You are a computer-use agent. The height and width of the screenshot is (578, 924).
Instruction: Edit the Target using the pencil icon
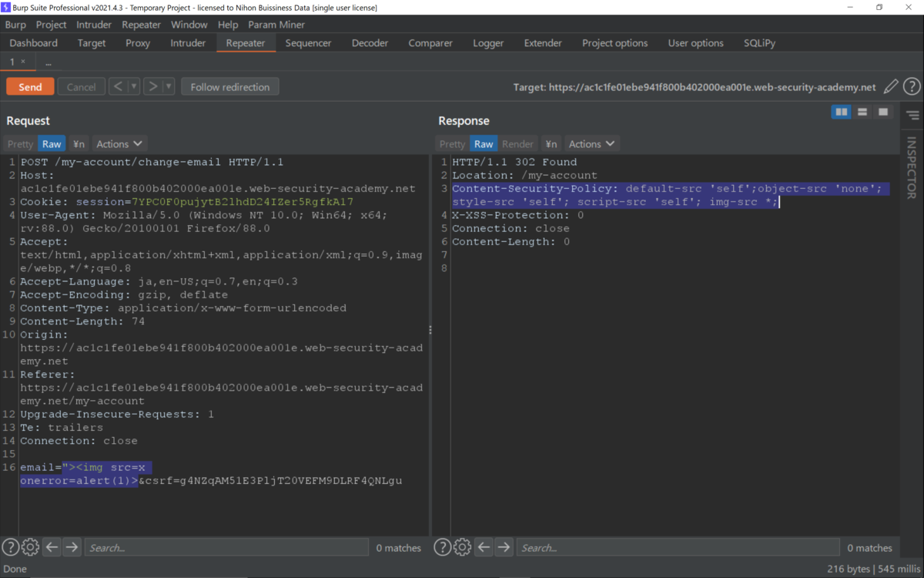pos(890,86)
